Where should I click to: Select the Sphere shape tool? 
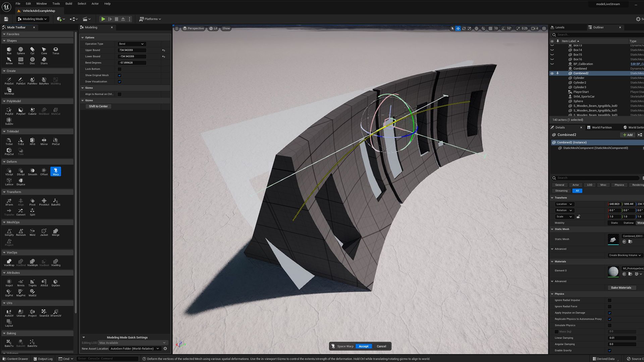click(21, 50)
